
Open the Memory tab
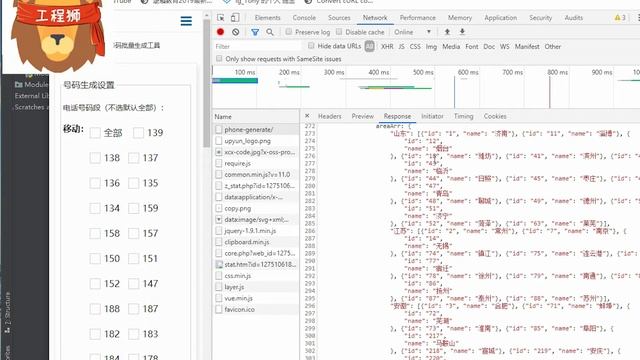click(460, 18)
